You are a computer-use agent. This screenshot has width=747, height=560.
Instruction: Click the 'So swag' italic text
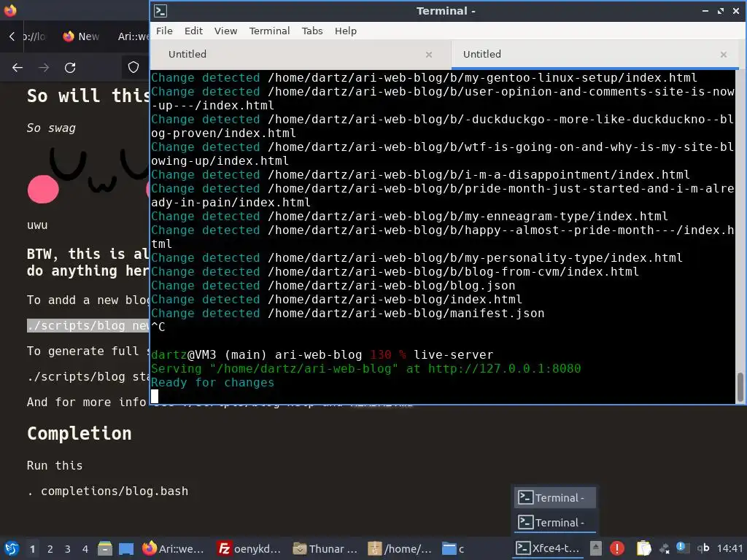51,128
